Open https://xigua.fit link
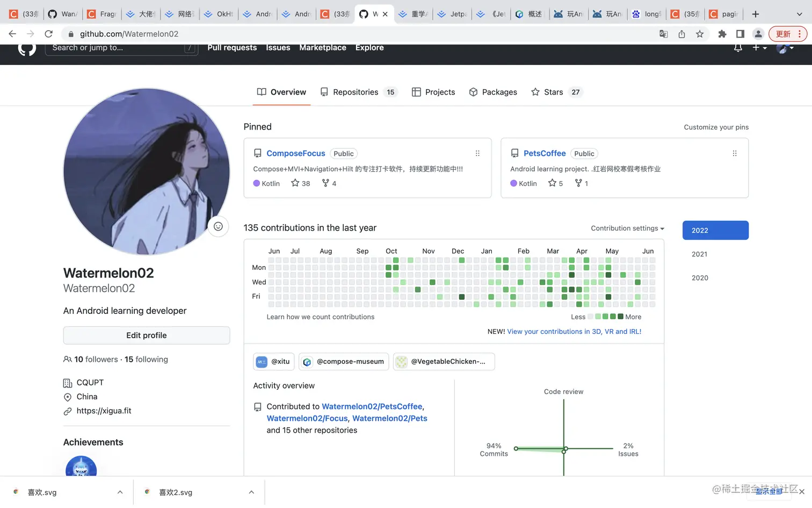 [104, 411]
